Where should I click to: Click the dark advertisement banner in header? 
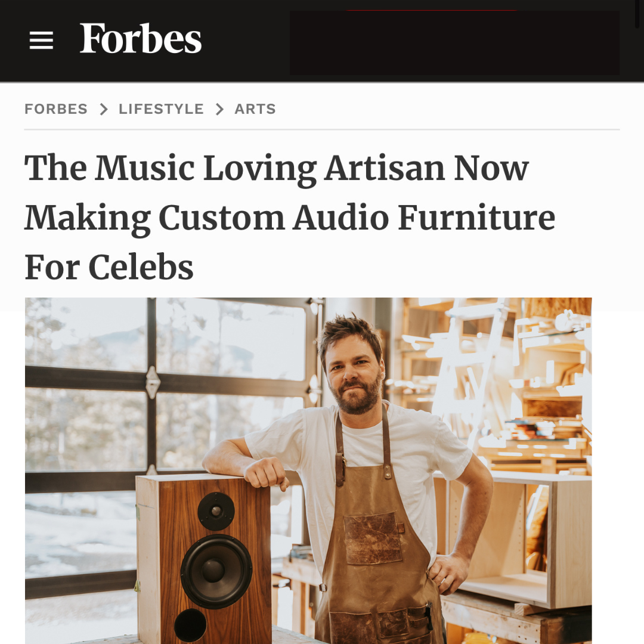454,43
